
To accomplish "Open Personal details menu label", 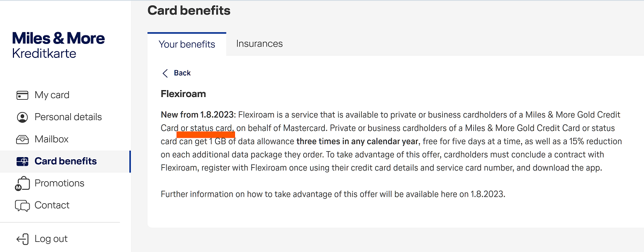I will 68,117.
